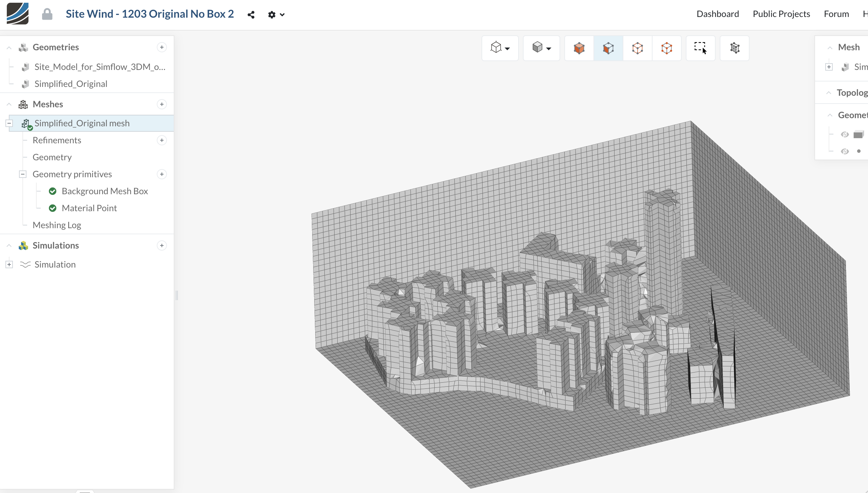Click the share project icon
The width and height of the screenshot is (868, 493).
(x=251, y=15)
